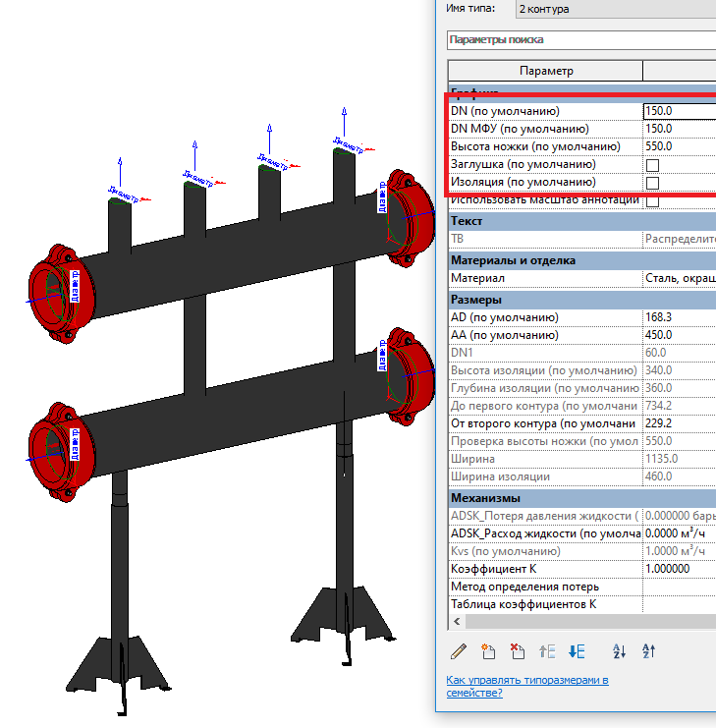
Task: Click the New Parameter icon
Action: (488, 650)
